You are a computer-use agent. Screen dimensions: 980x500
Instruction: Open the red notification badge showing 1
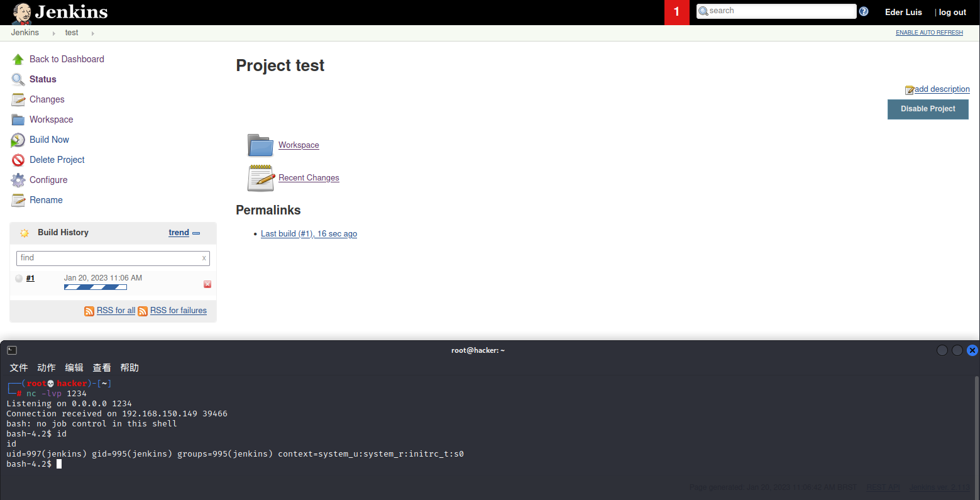[x=677, y=12]
